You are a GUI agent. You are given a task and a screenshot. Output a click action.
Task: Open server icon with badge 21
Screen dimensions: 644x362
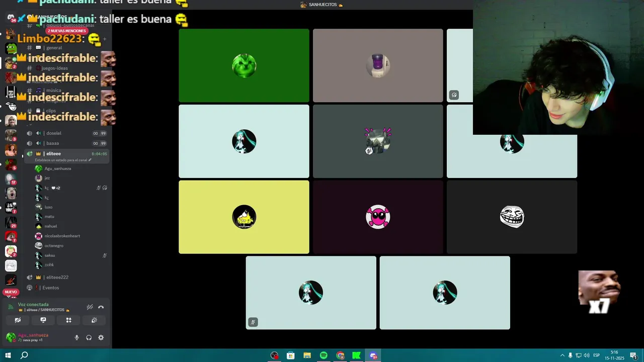11,222
